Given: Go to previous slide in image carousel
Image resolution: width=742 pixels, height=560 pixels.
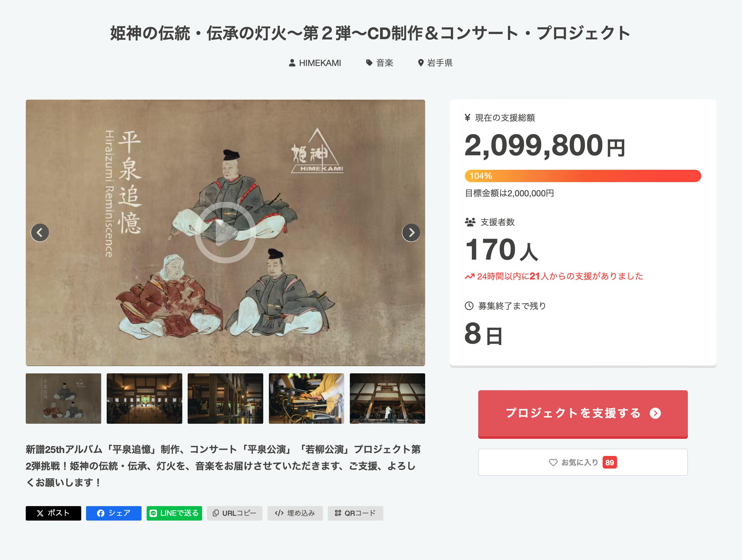Looking at the screenshot, I should 40,233.
